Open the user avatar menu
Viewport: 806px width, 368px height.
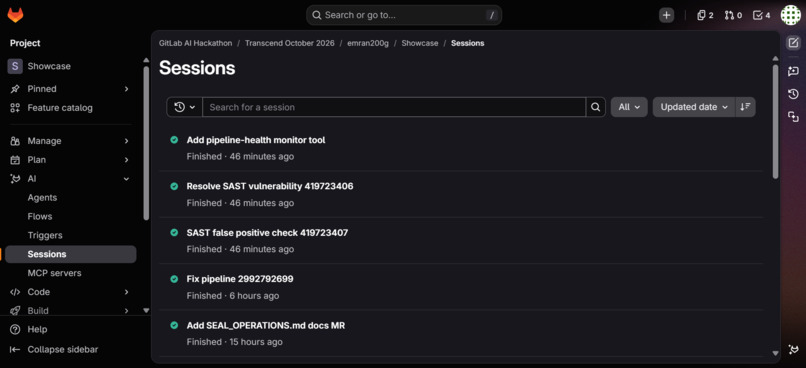pyautogui.click(x=791, y=15)
